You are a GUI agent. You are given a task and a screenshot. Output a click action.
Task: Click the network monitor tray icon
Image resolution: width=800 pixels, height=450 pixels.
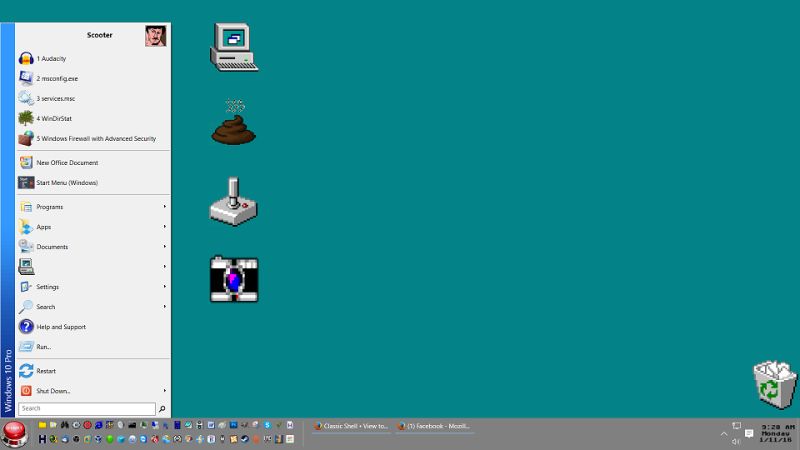736,426
